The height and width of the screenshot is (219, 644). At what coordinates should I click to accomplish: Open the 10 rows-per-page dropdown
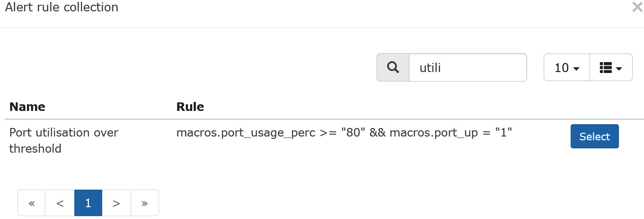click(567, 67)
